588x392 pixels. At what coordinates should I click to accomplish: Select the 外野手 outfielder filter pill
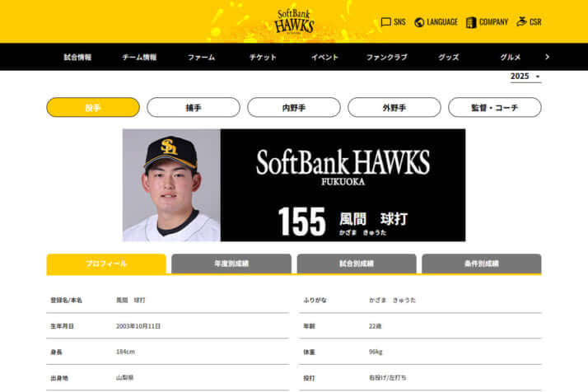pos(394,108)
